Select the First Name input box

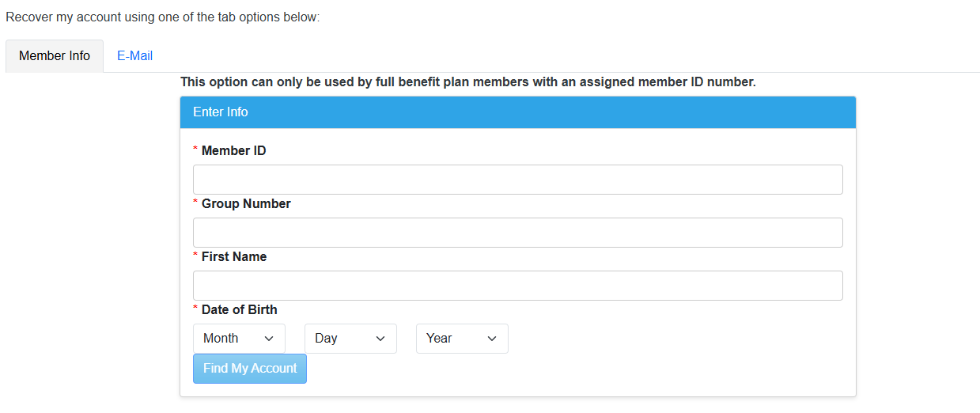pyautogui.click(x=517, y=286)
